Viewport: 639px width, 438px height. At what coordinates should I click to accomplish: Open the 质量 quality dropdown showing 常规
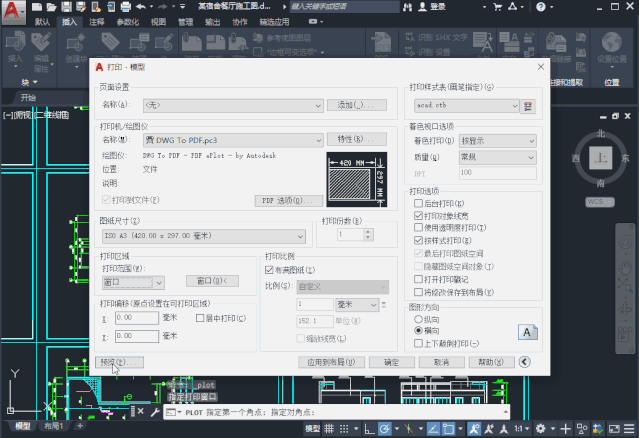click(x=498, y=157)
